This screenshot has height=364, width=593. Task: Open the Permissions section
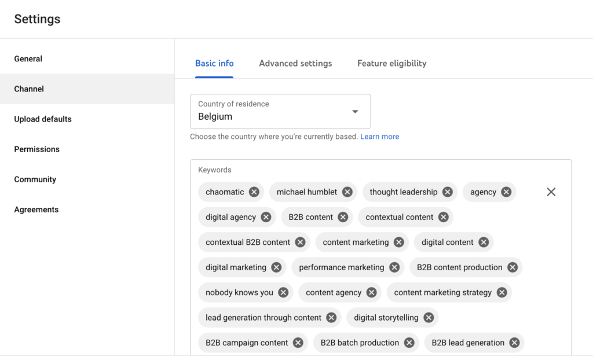[87, 149]
